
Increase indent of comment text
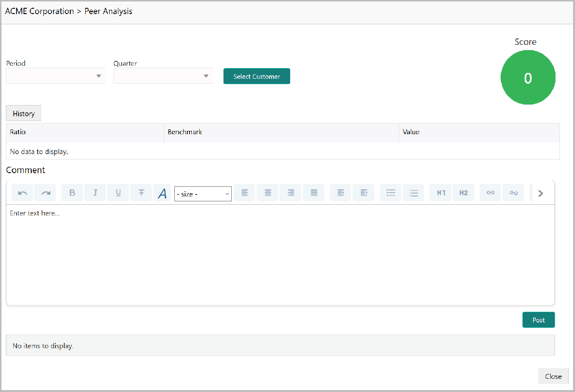click(341, 193)
